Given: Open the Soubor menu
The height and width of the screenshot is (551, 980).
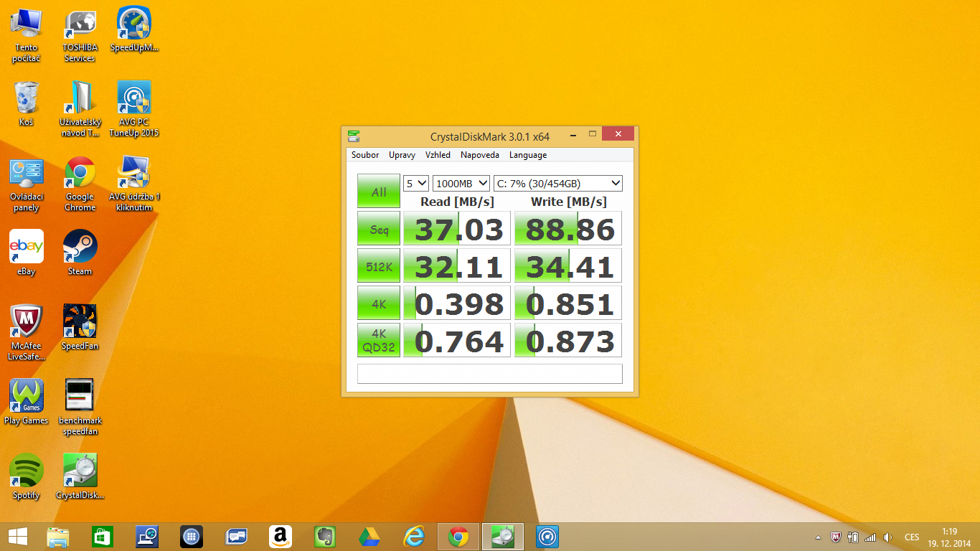Looking at the screenshot, I should pyautogui.click(x=365, y=155).
